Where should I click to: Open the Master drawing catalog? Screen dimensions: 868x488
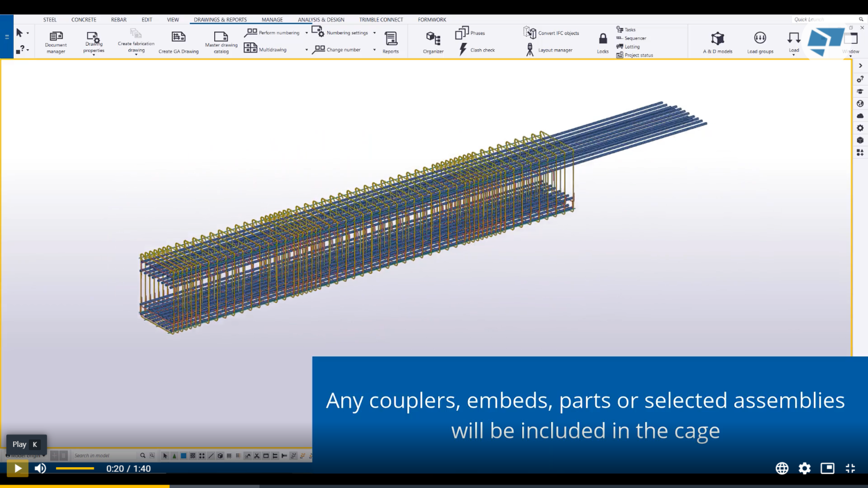click(x=221, y=42)
